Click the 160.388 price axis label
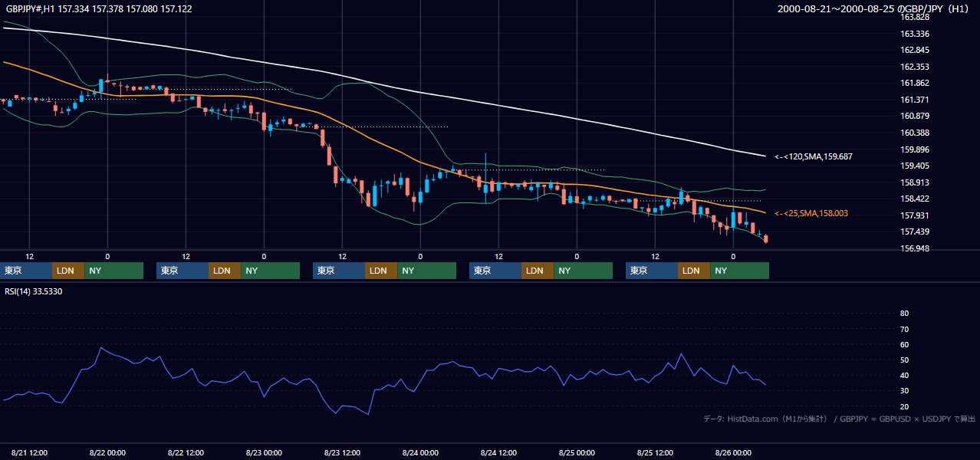 pyautogui.click(x=915, y=133)
